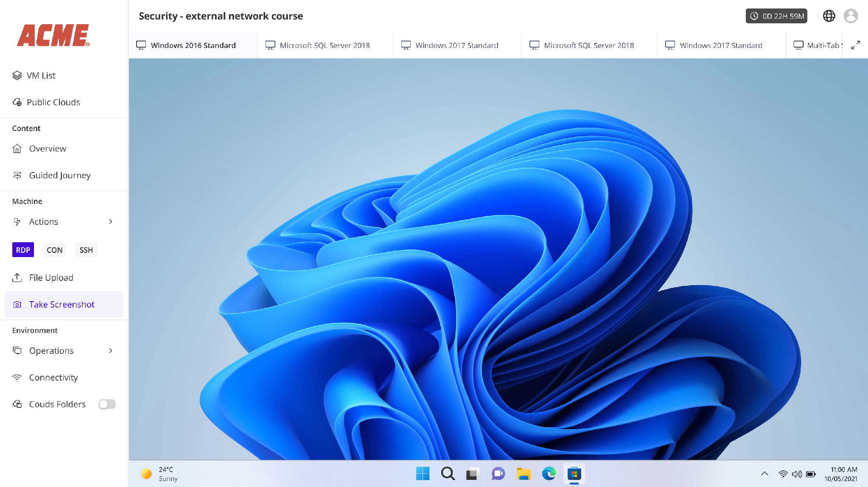The width and height of the screenshot is (868, 487).
Task: Switch to Windows 2016 Standard tab
Action: [x=193, y=45]
